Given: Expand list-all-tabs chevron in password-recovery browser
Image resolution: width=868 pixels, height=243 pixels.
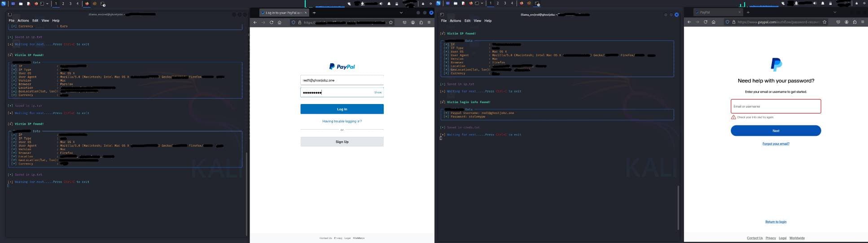Looking at the screenshot, I should (x=835, y=12).
